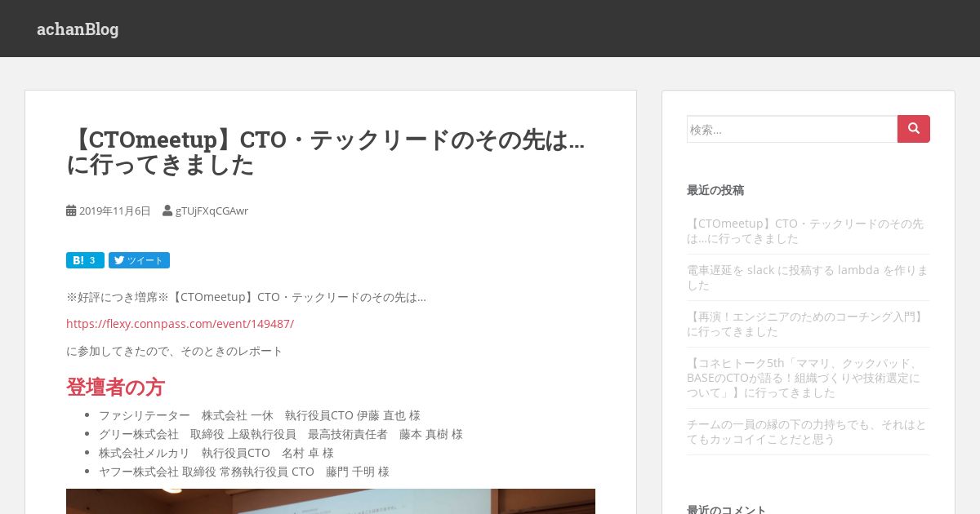Open recent post 【CTOmeetup】CTO・テックリードのその先は
980x514 pixels.
coord(805,231)
